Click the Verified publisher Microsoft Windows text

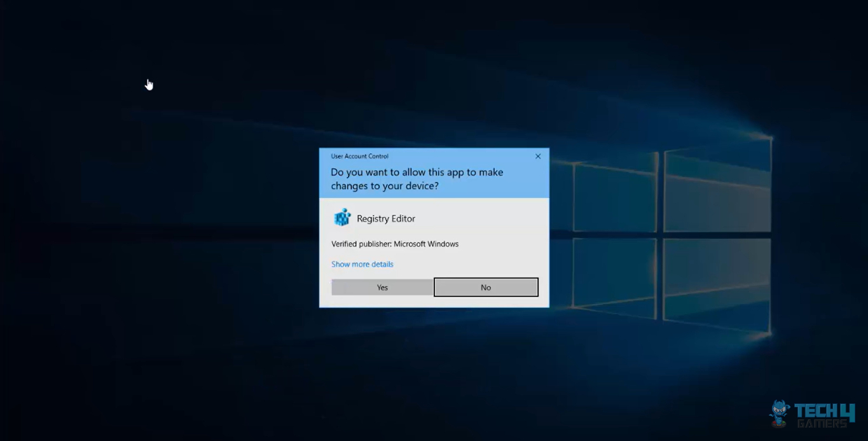pos(395,244)
